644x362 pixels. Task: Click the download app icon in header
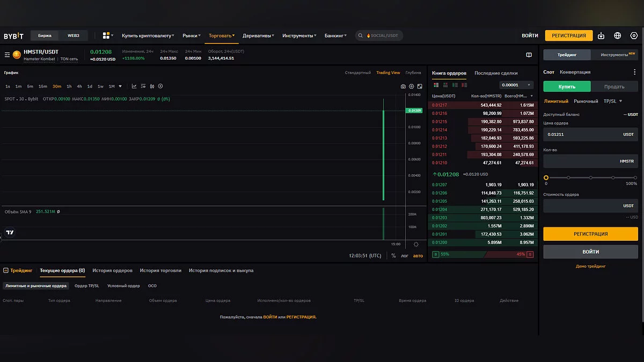(x=601, y=36)
